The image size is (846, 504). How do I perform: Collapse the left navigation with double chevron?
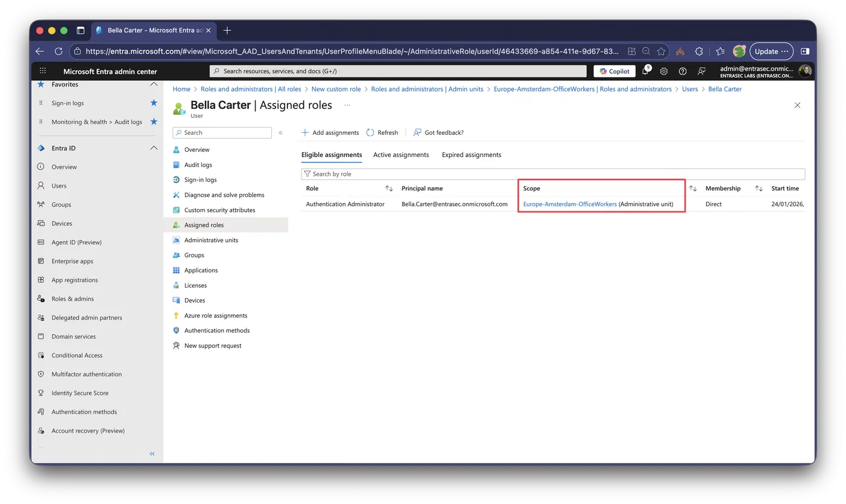[152, 453]
